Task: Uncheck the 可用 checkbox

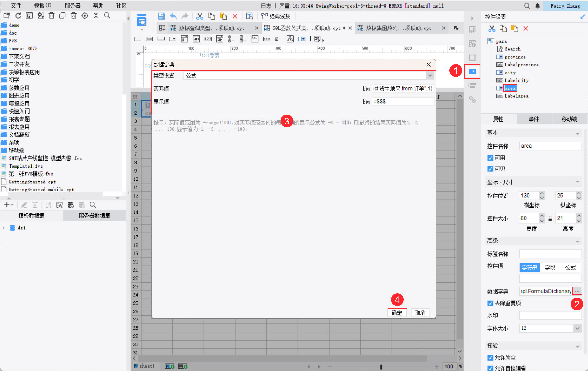Action: [490, 158]
